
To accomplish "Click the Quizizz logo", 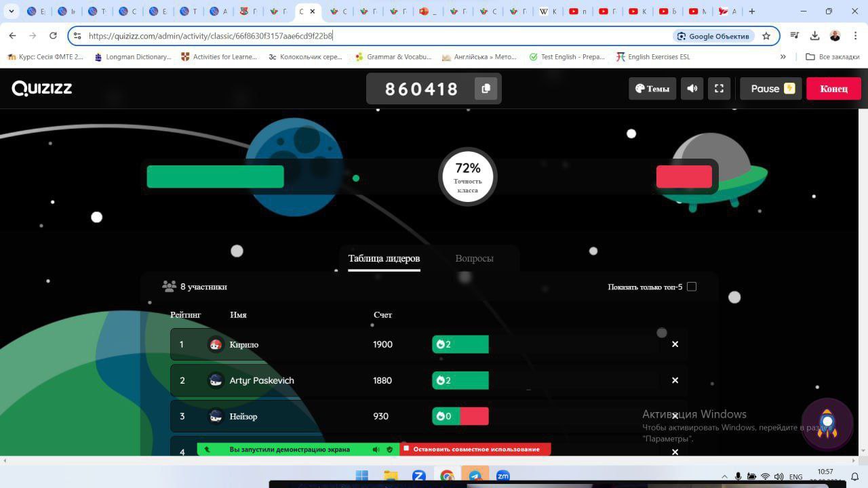I will [x=42, y=88].
